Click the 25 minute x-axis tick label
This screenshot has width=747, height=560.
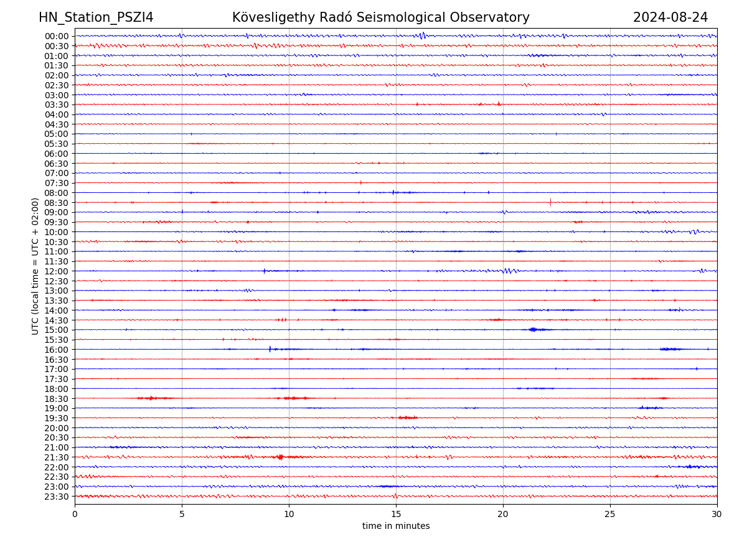click(x=610, y=515)
